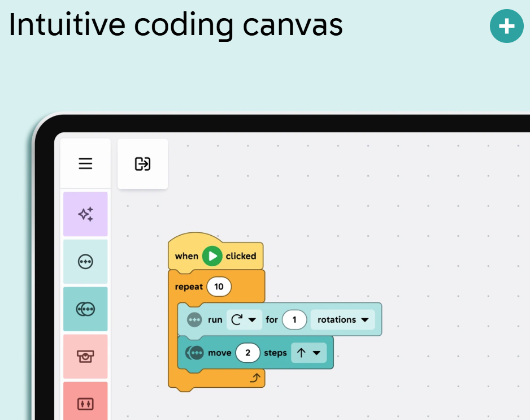The width and height of the screenshot is (530, 420).
Task: Select the purple sparkle category icon
Action: (85, 214)
